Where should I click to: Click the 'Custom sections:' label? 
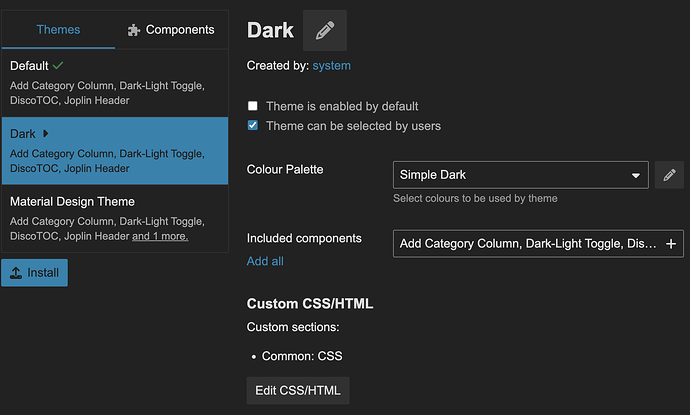pos(293,327)
